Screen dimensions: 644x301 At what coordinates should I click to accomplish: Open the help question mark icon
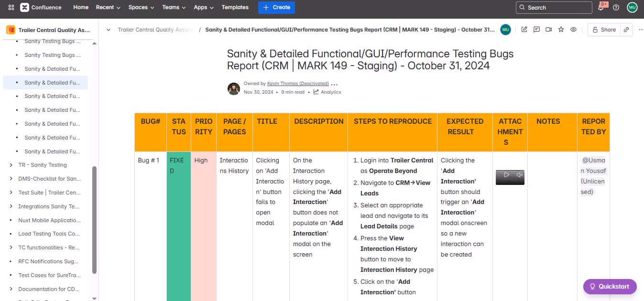[x=616, y=7]
